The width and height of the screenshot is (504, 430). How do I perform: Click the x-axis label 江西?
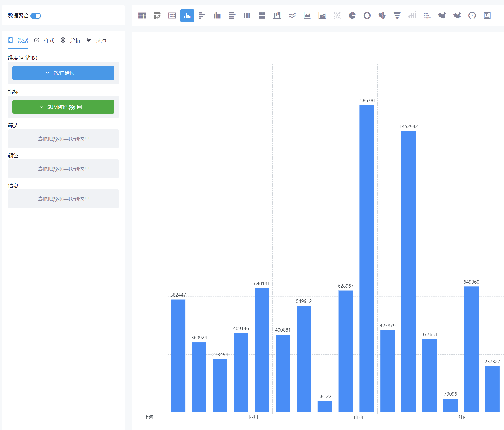[x=463, y=417]
